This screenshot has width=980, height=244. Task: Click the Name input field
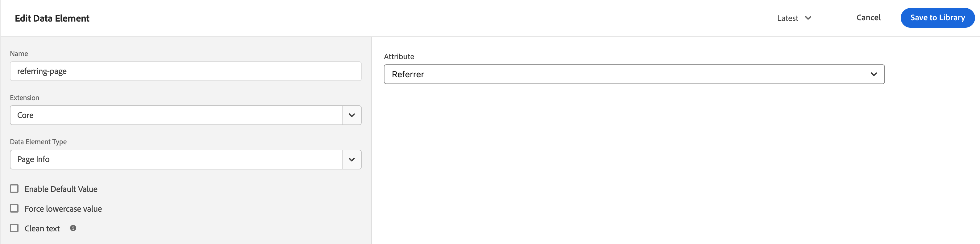tap(185, 71)
